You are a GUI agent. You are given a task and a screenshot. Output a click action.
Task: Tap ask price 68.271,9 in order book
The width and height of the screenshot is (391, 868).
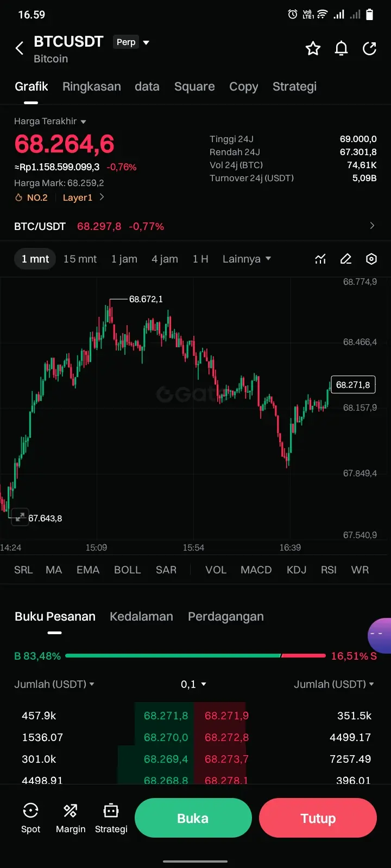click(226, 716)
